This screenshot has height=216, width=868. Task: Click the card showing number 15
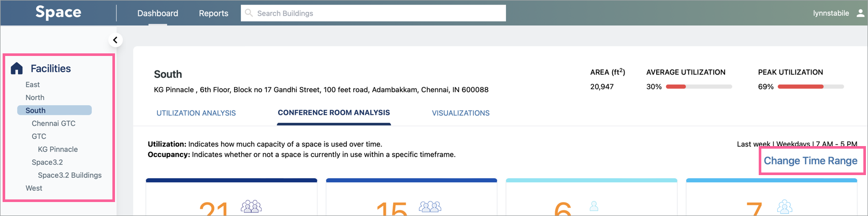coord(412,197)
